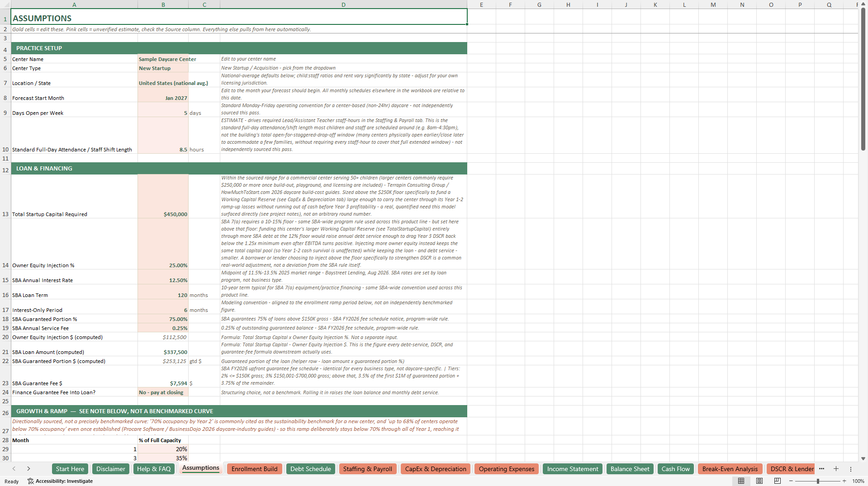Click 'Days Open per Week' row label

38,113
